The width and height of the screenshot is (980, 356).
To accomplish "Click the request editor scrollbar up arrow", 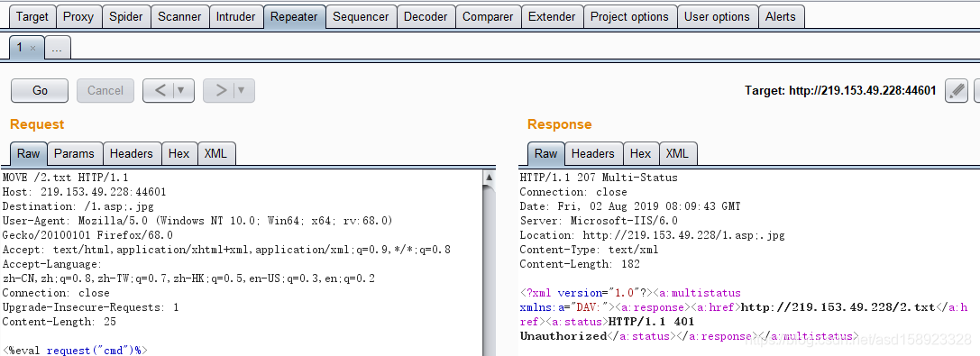I will pyautogui.click(x=490, y=178).
